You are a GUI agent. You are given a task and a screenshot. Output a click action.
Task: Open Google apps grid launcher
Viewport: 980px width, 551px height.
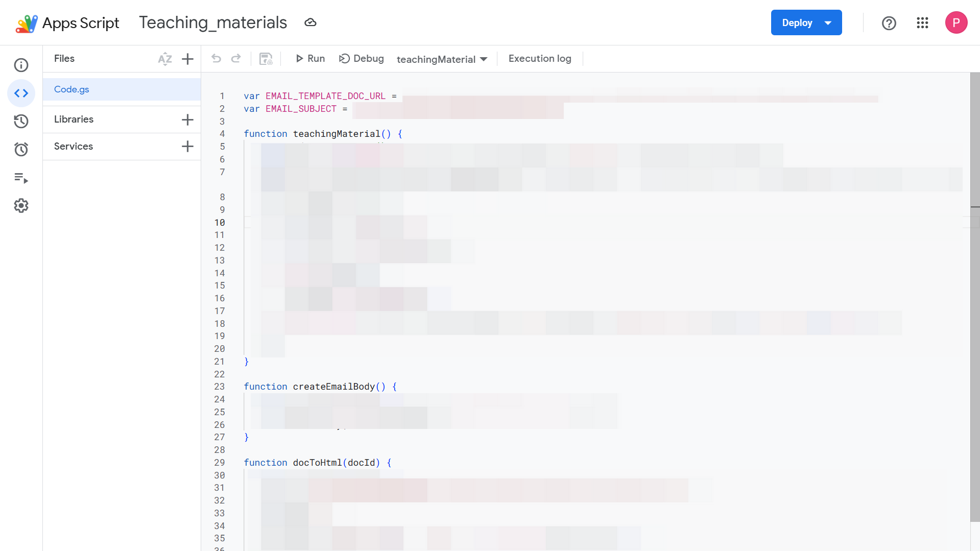click(922, 23)
